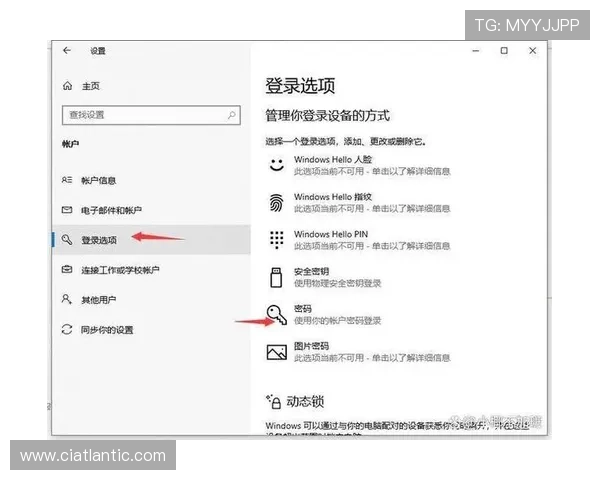This screenshot has height=480, width=600.
Task: Click the 动态锁 lock icon
Action: coord(274,402)
